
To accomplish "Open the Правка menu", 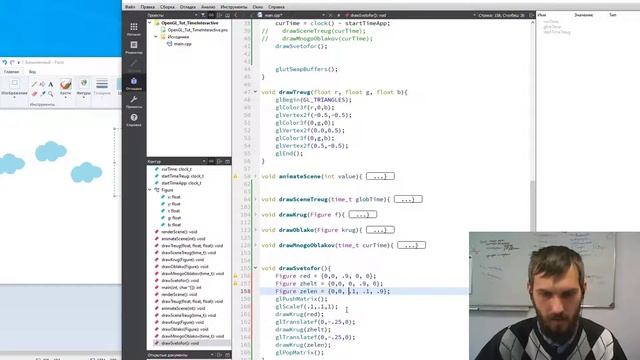I will pos(148,7).
